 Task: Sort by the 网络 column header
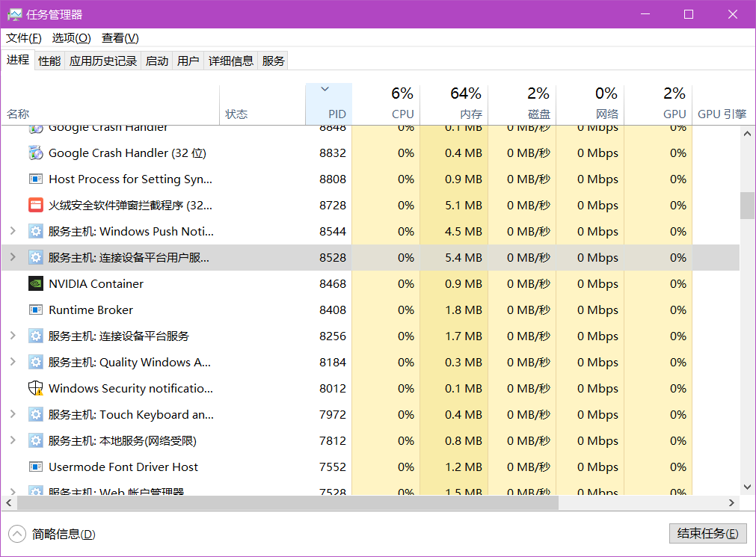pos(590,105)
